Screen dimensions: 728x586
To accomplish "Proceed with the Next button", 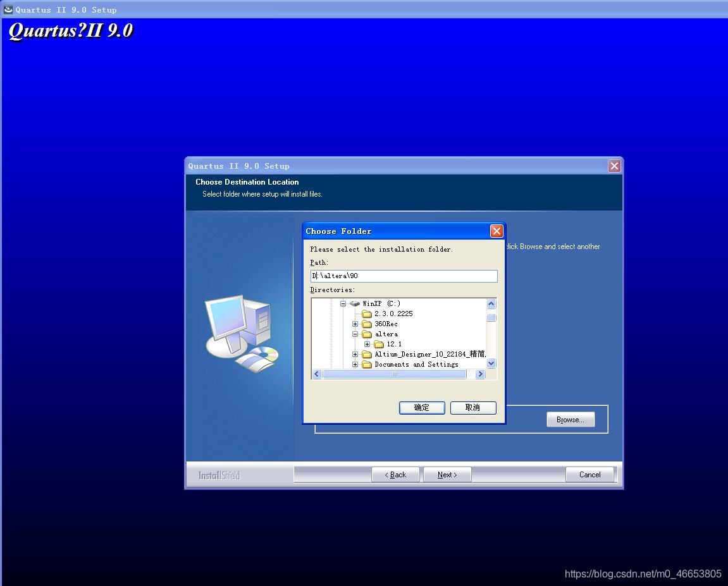I will (x=447, y=475).
